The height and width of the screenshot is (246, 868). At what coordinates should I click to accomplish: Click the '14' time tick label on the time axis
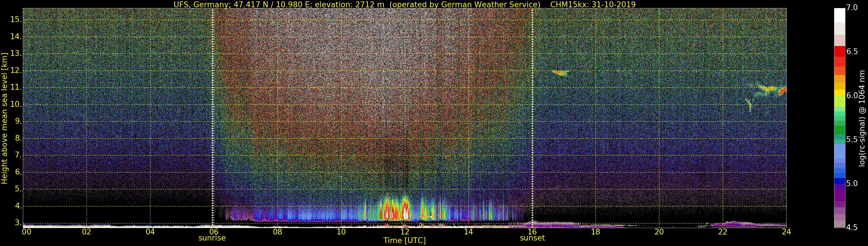pyautogui.click(x=468, y=232)
